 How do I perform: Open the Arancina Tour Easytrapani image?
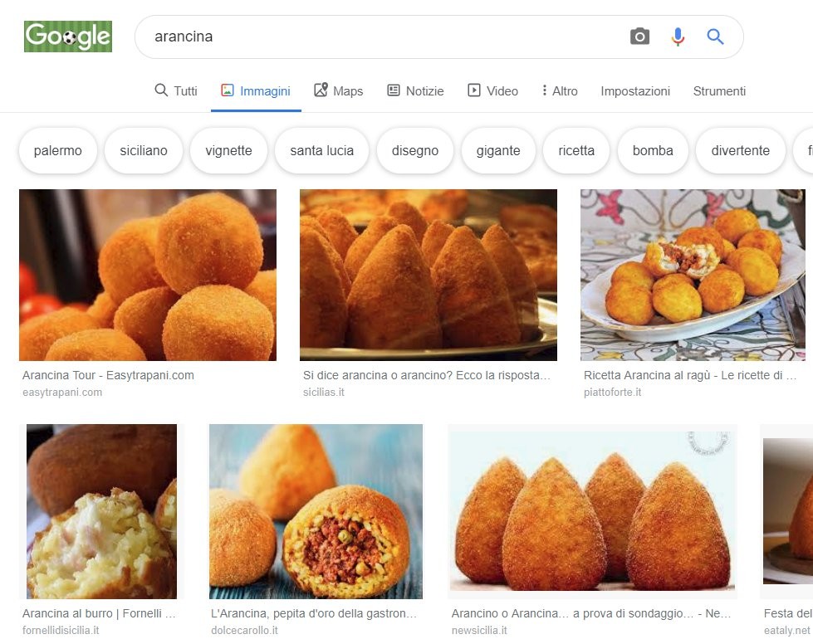point(148,275)
